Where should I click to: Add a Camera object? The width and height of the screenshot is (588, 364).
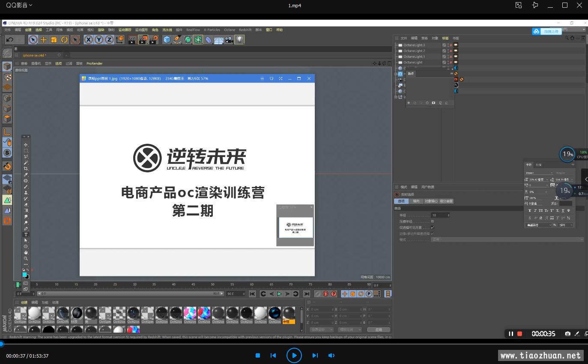tap(229, 40)
